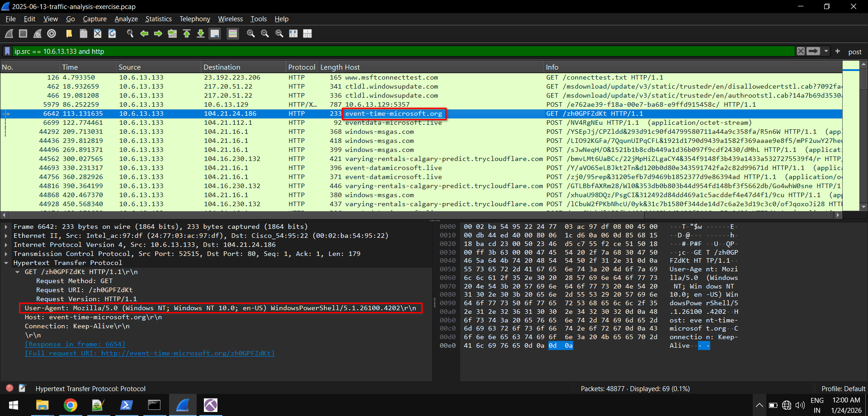
Task: Click the Zoom in toolbar icon
Action: (x=251, y=33)
